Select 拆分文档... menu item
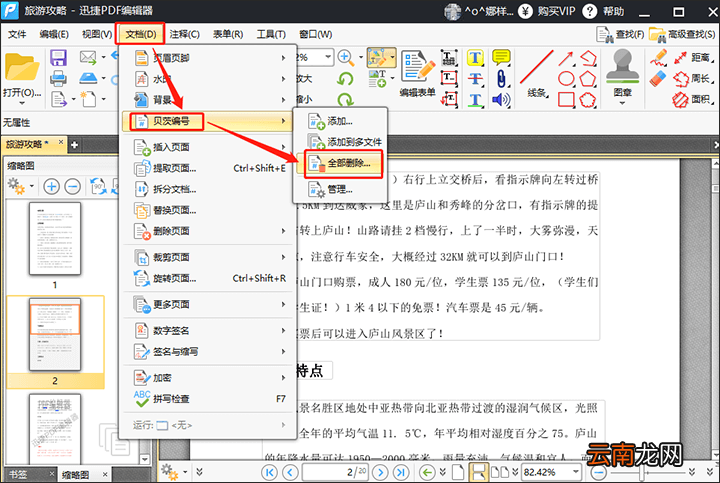This screenshot has width=720, height=483. point(208,189)
